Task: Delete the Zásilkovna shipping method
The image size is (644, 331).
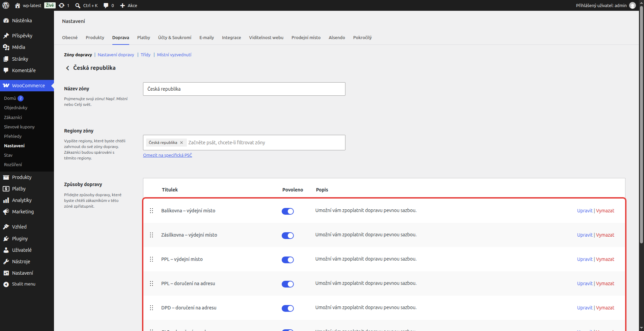Action: click(x=605, y=235)
